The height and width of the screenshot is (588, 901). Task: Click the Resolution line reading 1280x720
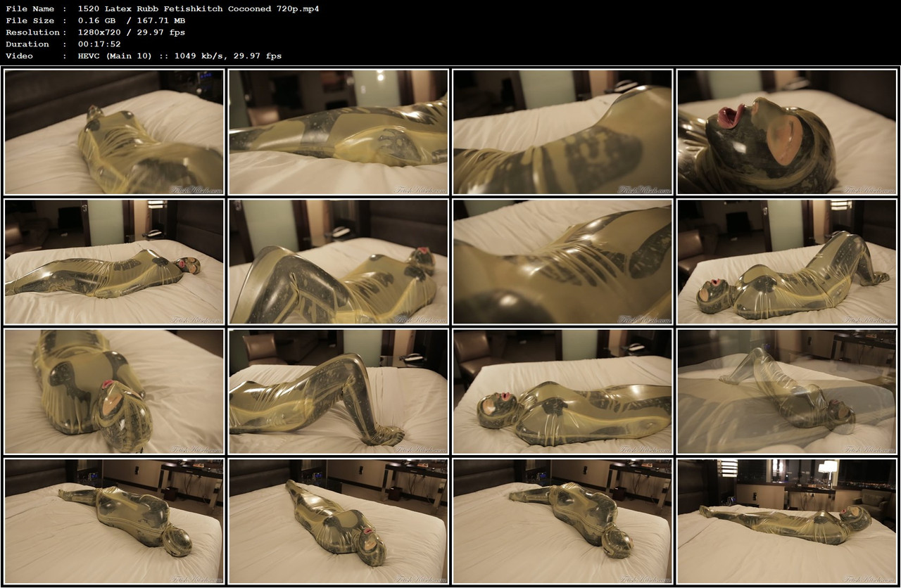[99, 32]
